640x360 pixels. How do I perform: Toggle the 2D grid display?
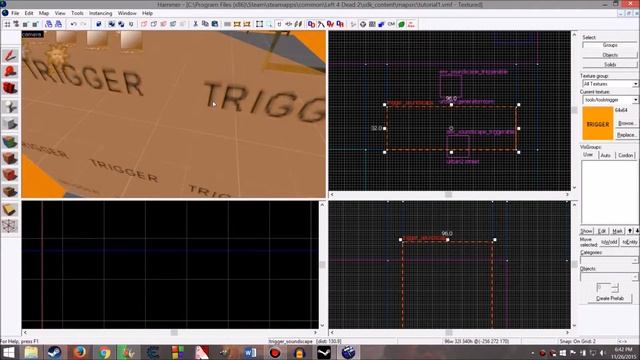point(7,24)
